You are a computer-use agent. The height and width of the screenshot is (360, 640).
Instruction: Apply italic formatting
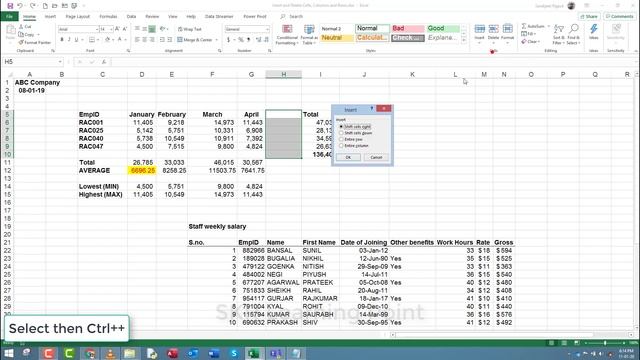click(x=69, y=40)
